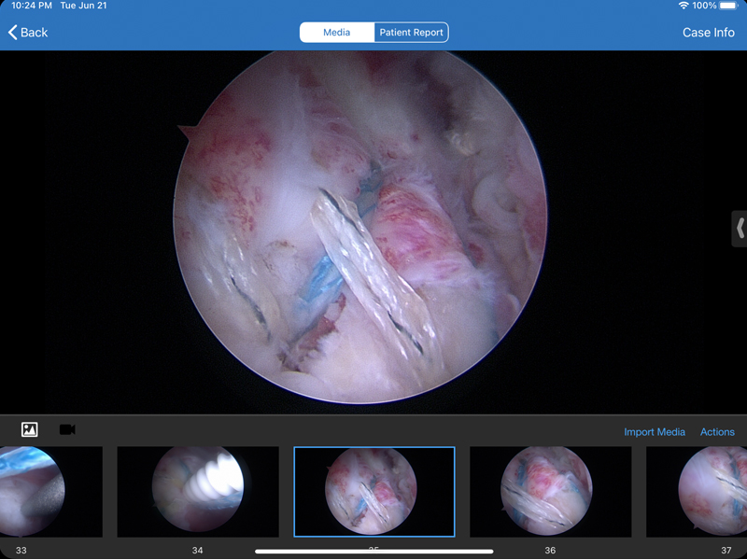Viewport: 747px width, 560px height.
Task: Select thumbnail 33 with the blue suture
Action: (x=51, y=492)
